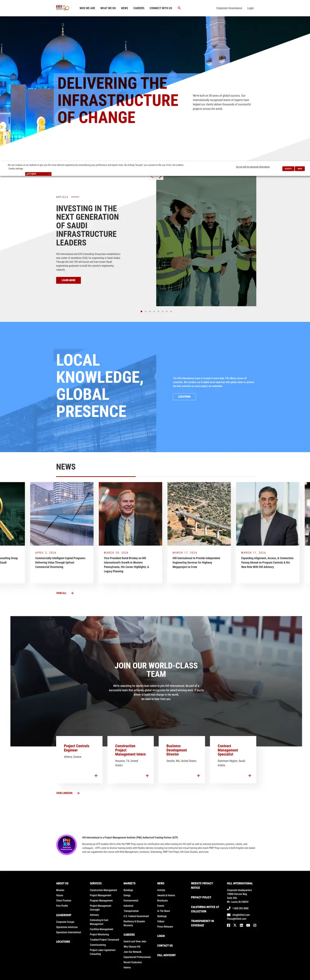Open X (Twitter) icon in footer
310x980 pixels.
pyautogui.click(x=235, y=925)
